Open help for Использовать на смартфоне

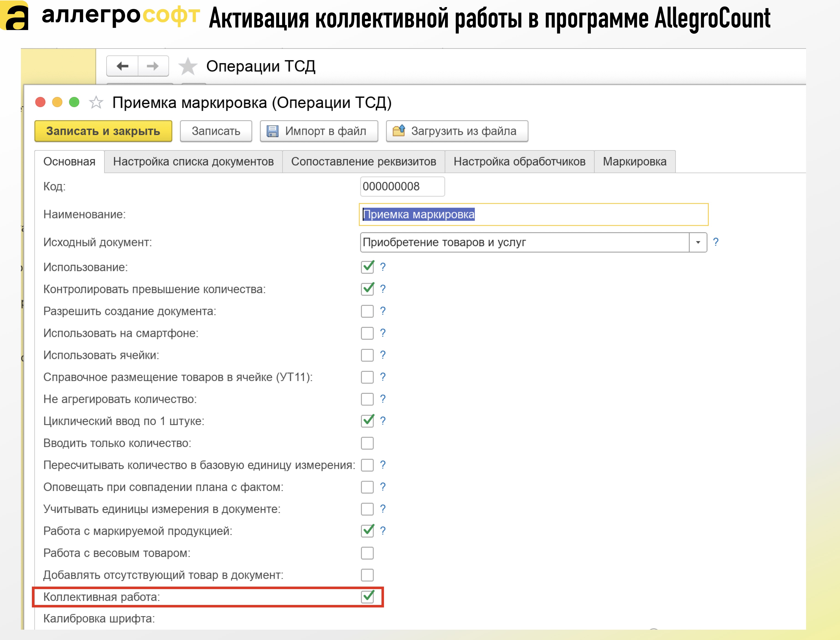(383, 333)
